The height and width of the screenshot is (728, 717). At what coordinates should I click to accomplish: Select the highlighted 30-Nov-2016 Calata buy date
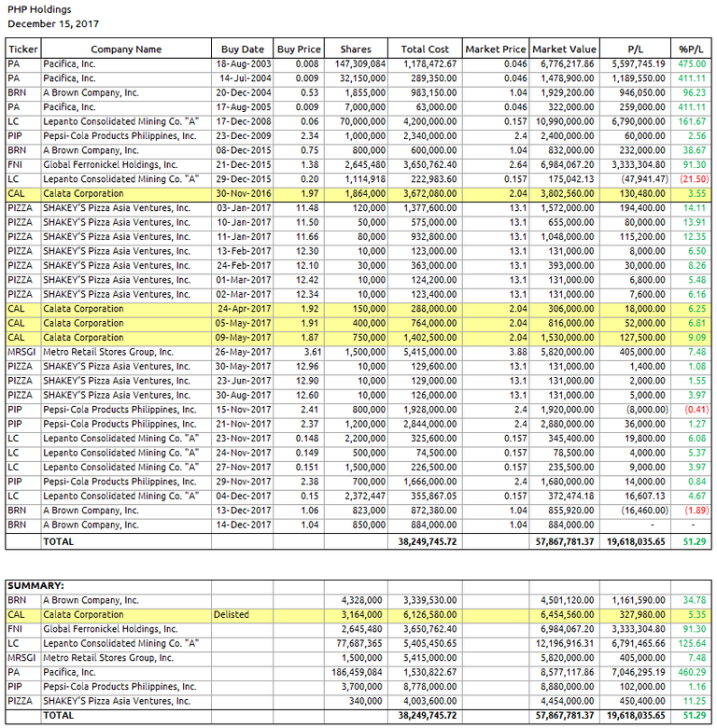click(243, 194)
